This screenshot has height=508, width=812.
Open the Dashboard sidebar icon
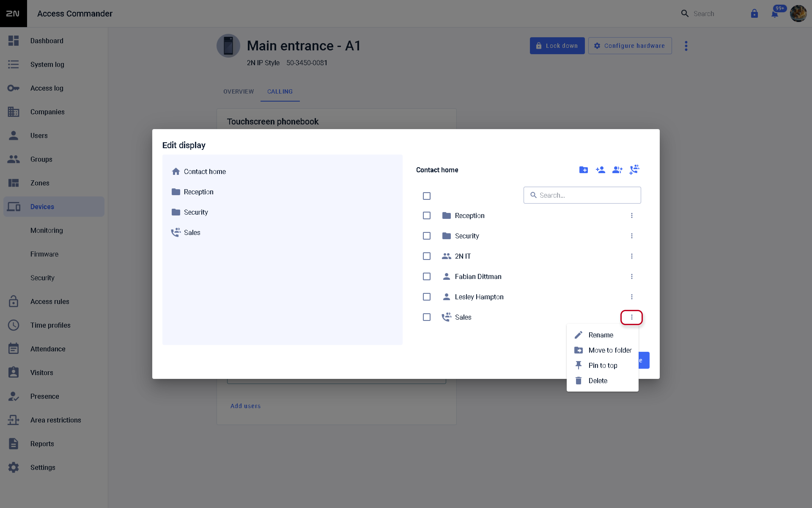[x=13, y=41]
